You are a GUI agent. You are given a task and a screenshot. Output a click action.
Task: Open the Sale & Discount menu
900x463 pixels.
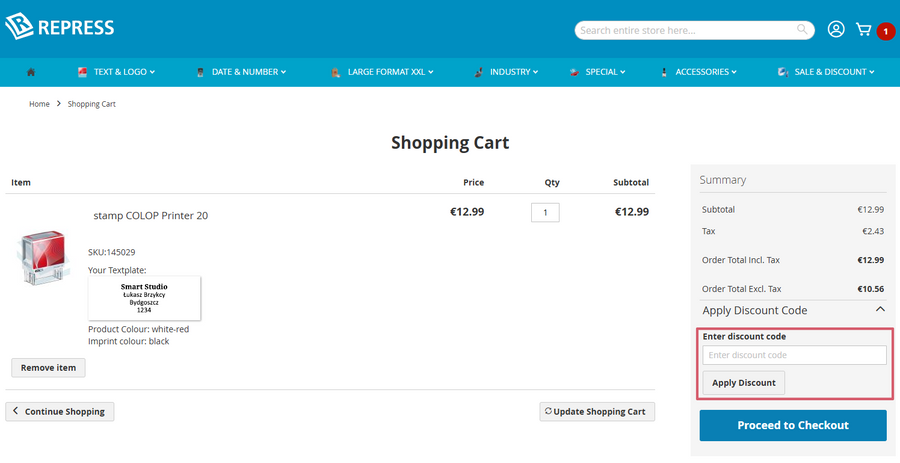click(830, 72)
